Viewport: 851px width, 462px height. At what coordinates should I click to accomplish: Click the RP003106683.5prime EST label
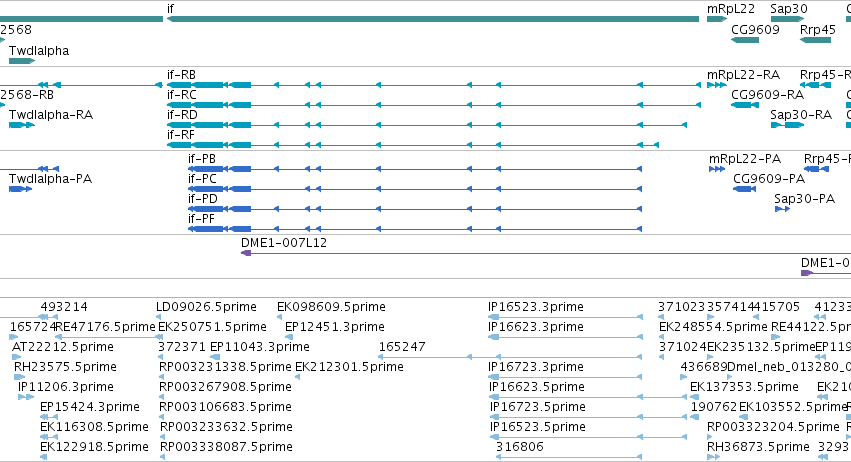[225, 407]
